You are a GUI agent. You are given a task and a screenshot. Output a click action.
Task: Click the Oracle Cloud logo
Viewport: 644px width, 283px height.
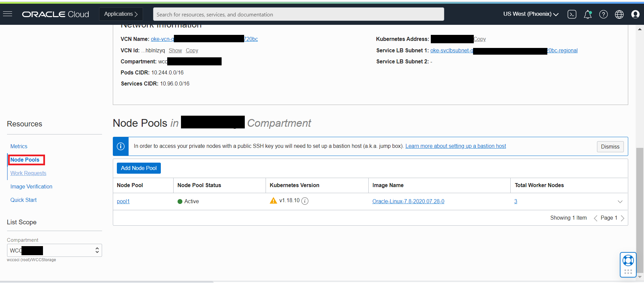[x=55, y=14]
